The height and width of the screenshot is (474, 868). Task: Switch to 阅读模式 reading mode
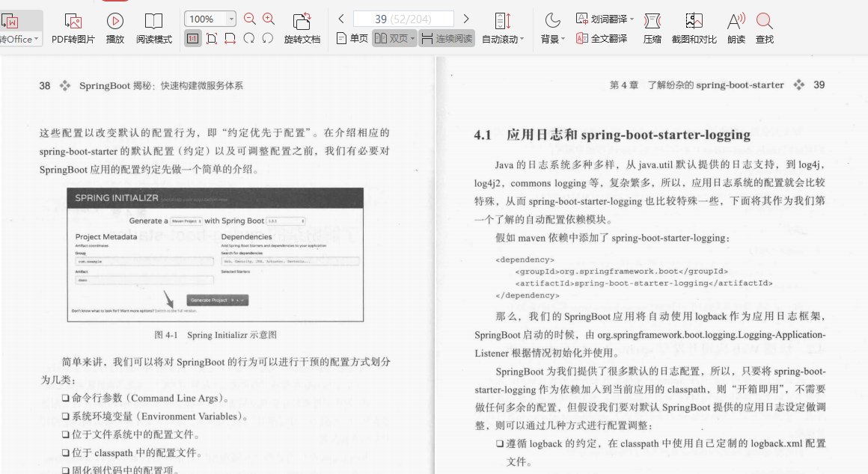154,28
